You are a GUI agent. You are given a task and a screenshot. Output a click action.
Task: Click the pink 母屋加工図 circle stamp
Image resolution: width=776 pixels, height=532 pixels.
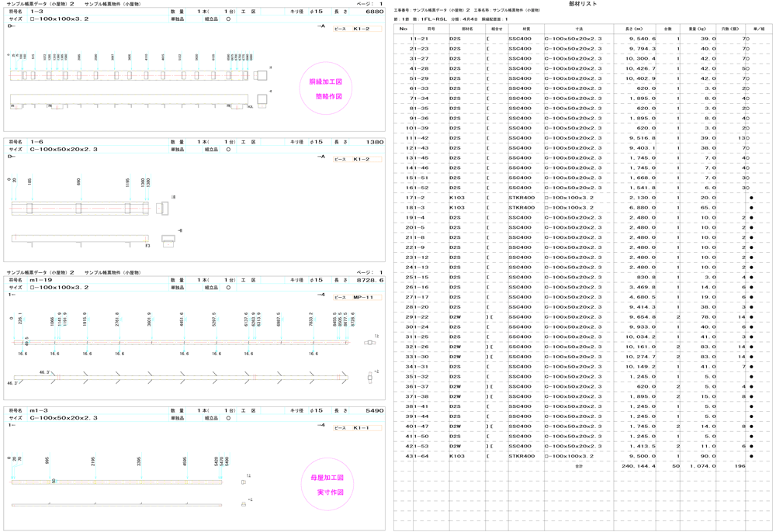tap(326, 485)
